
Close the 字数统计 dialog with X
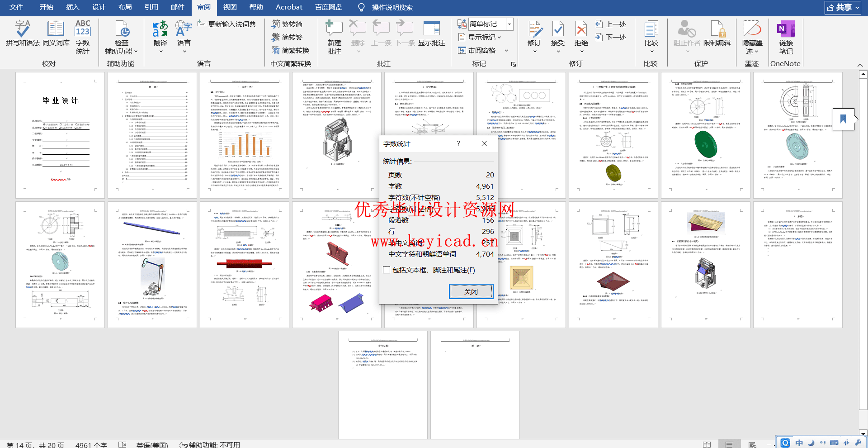484,143
